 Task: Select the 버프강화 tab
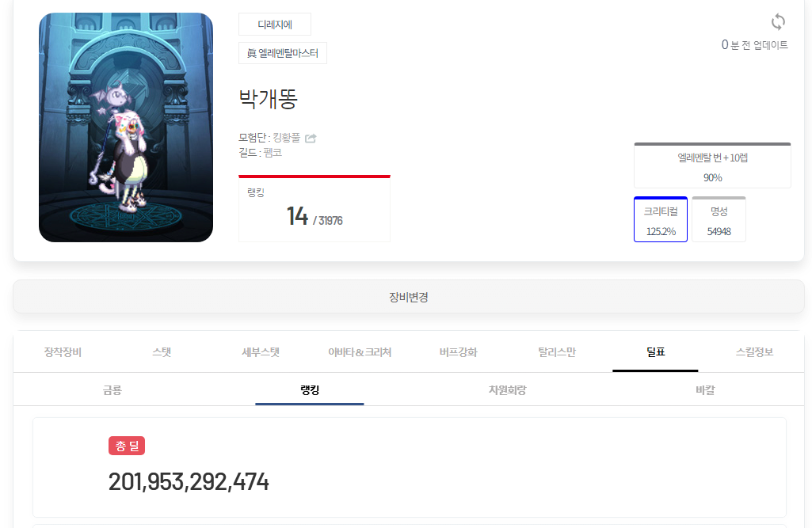(459, 352)
